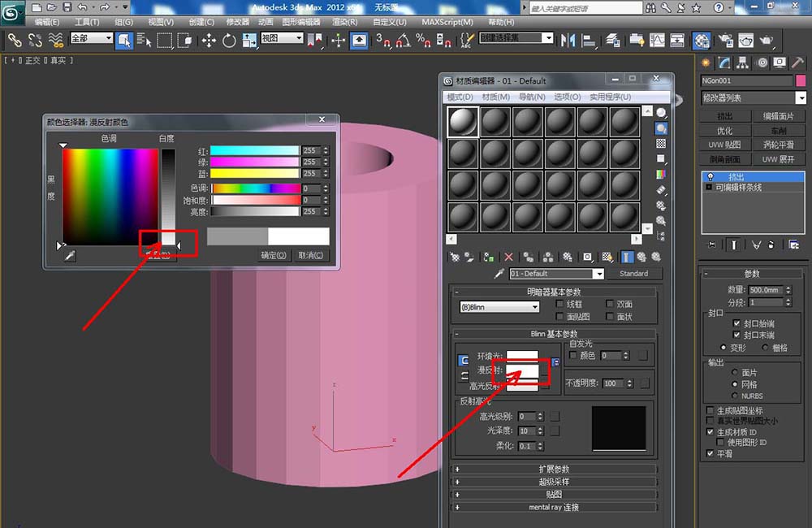Uncheck the 平滑 smooth checkbox
Image resolution: width=812 pixels, height=528 pixels.
pyautogui.click(x=710, y=453)
